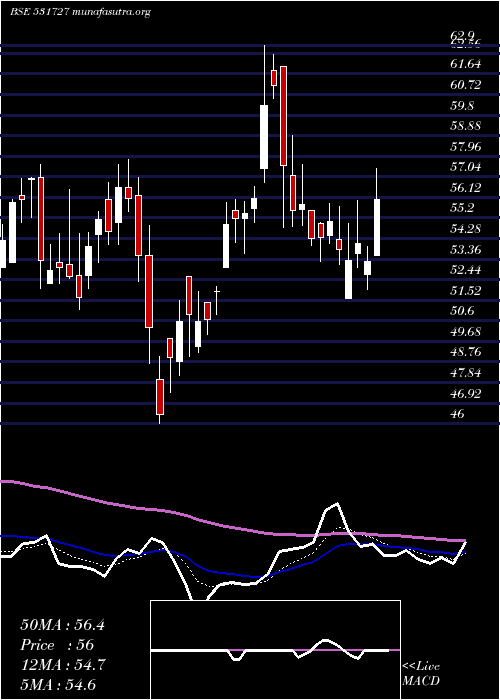Click the 59.8 price axis label
This screenshot has height=700, width=500.
click(x=462, y=106)
